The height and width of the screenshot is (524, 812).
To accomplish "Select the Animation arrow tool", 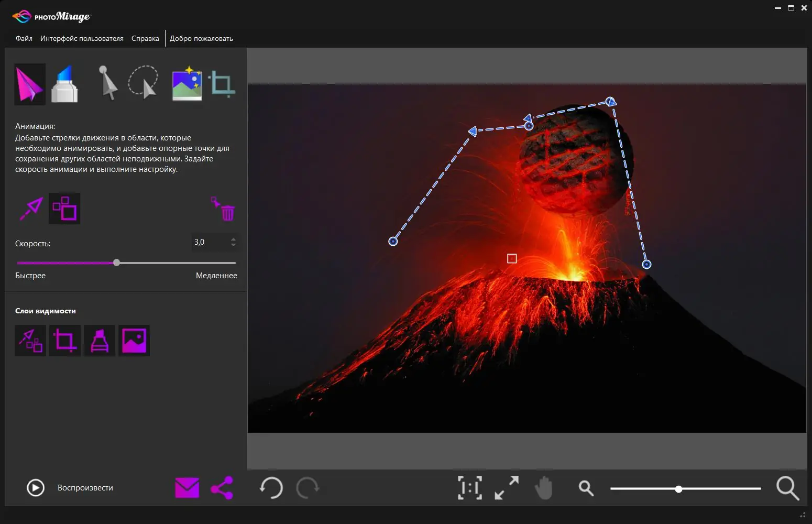I will point(30,84).
